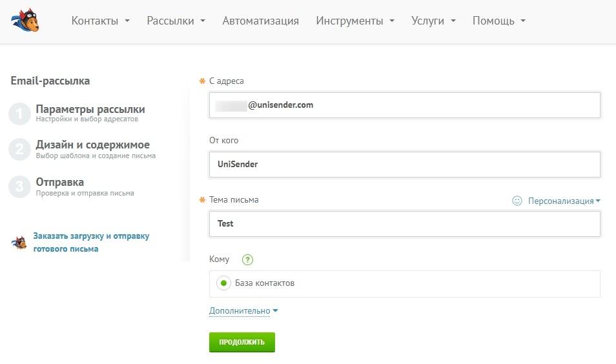Click the Тема письма field containing Test

405,223
